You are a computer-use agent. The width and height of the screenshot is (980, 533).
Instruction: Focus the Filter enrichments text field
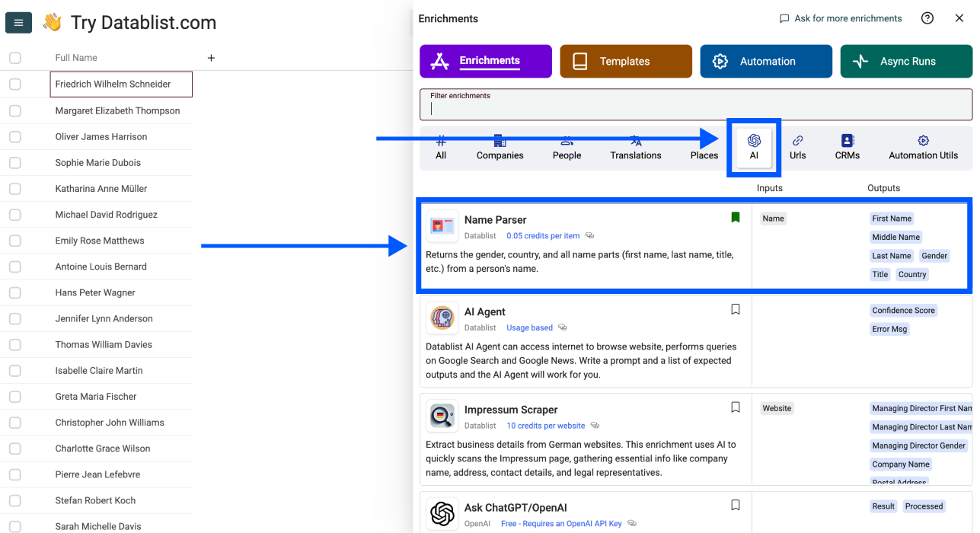[695, 108]
